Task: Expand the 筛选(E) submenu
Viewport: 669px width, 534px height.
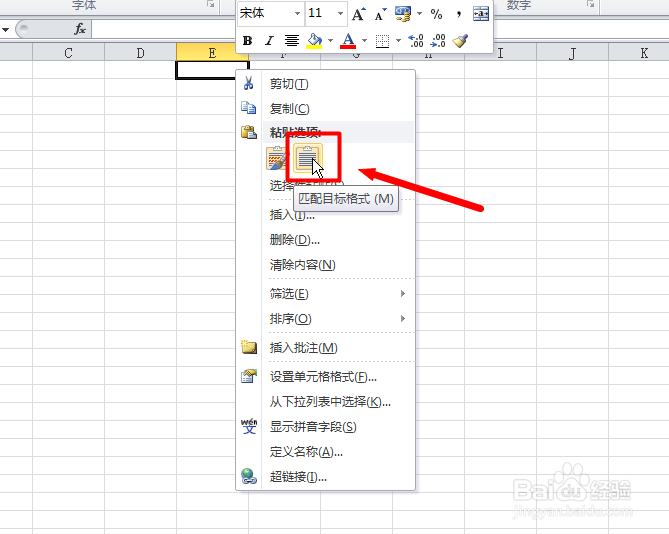Action: click(326, 294)
